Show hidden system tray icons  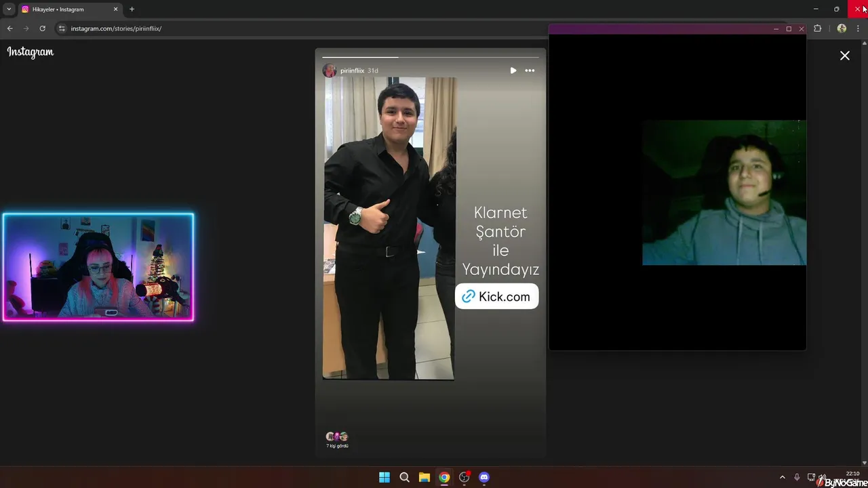click(x=782, y=477)
